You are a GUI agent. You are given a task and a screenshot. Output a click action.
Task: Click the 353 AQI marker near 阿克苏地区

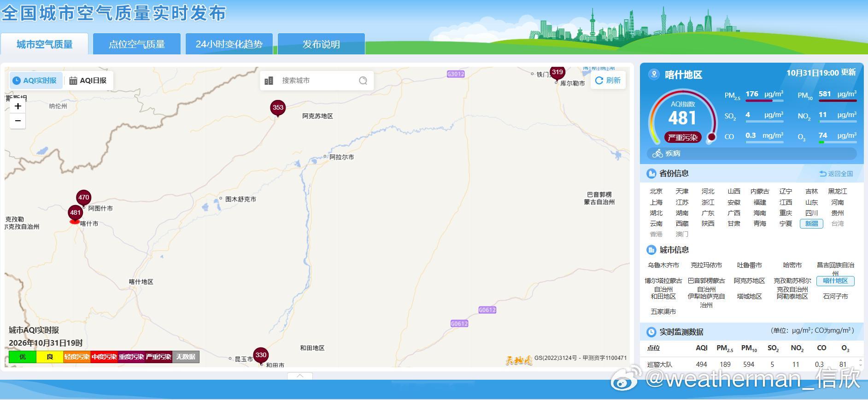278,108
